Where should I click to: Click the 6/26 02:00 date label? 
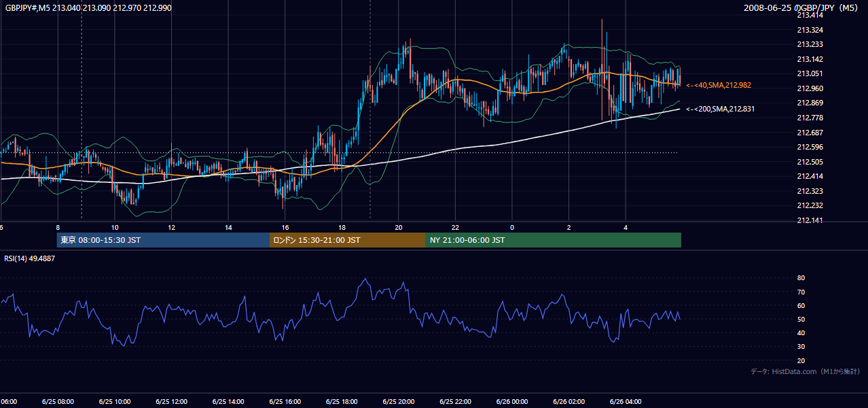pos(568,402)
